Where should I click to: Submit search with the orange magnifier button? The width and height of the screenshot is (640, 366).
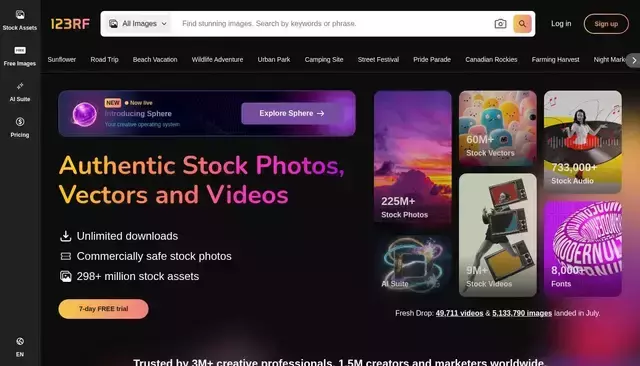522,24
